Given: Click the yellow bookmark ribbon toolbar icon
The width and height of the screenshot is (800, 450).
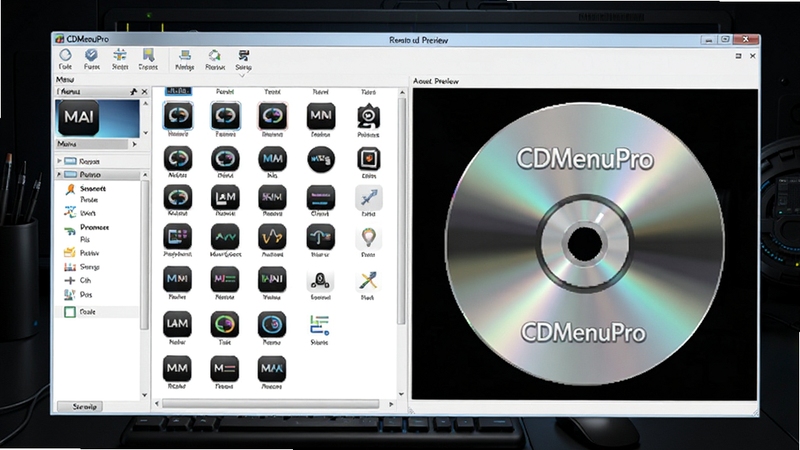Looking at the screenshot, I should (148, 55).
